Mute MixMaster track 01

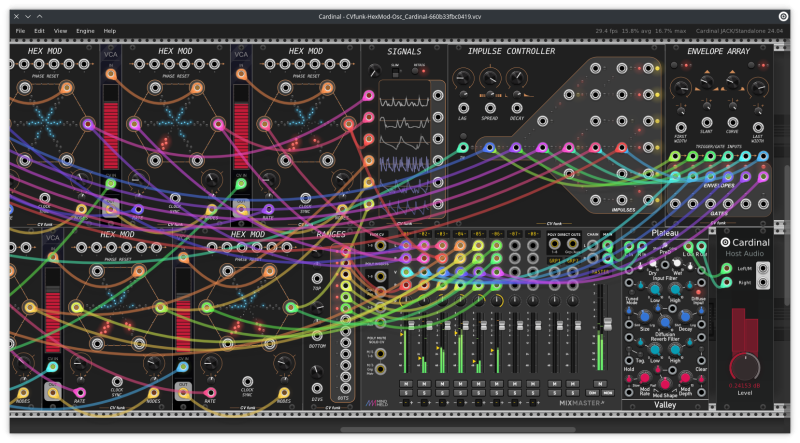point(406,384)
